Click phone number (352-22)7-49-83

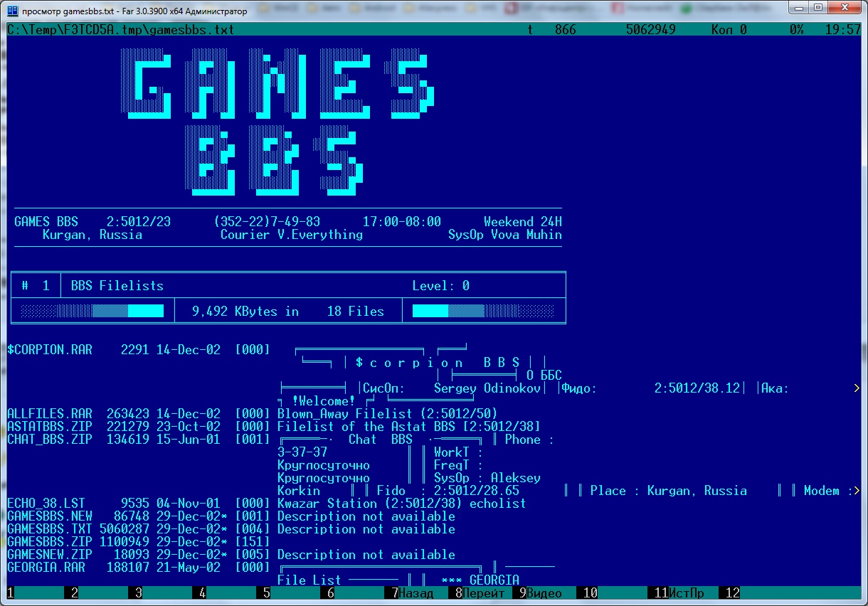[267, 222]
